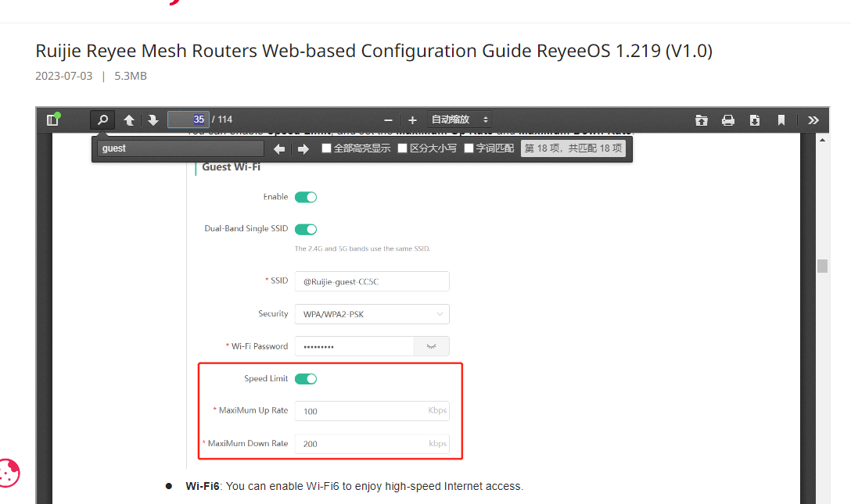Image resolution: width=851 pixels, height=504 pixels.
Task: Click the Wi-Fi6 bullet paragraph text
Action: pos(354,486)
